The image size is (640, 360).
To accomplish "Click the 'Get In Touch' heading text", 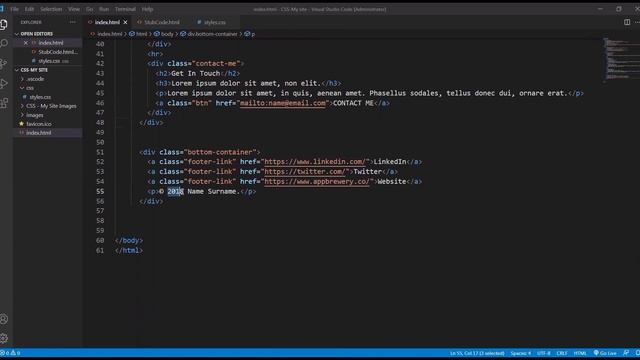I will (x=196, y=73).
